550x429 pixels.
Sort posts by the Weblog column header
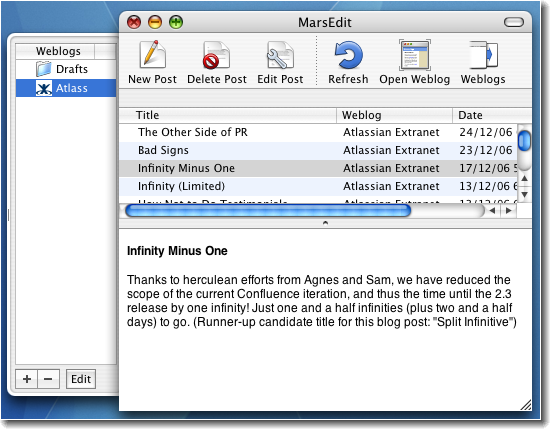click(x=394, y=115)
